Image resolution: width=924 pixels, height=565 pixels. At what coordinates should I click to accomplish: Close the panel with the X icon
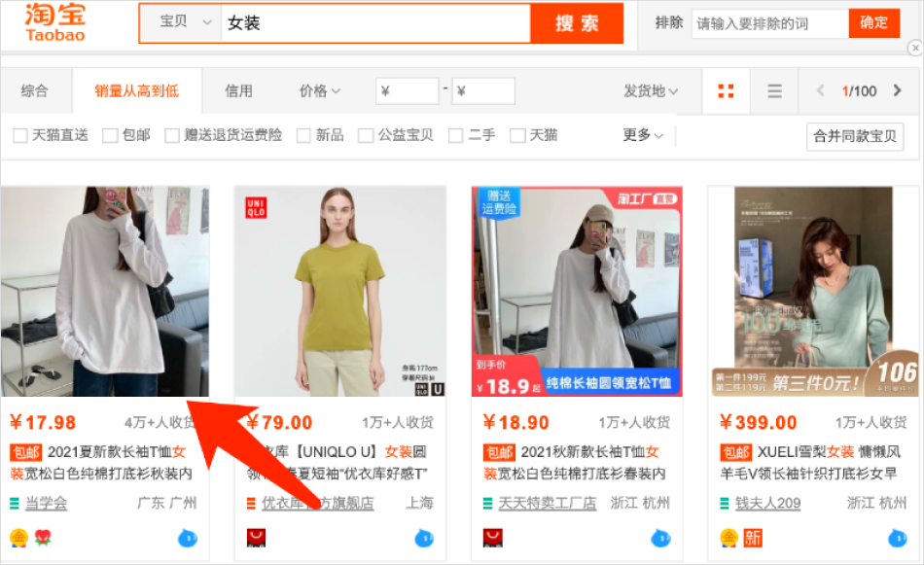[914, 48]
